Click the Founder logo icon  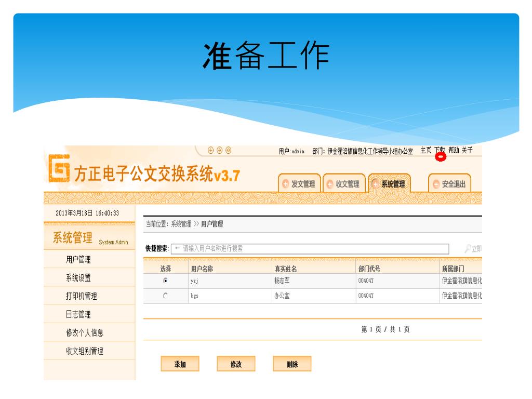point(59,168)
